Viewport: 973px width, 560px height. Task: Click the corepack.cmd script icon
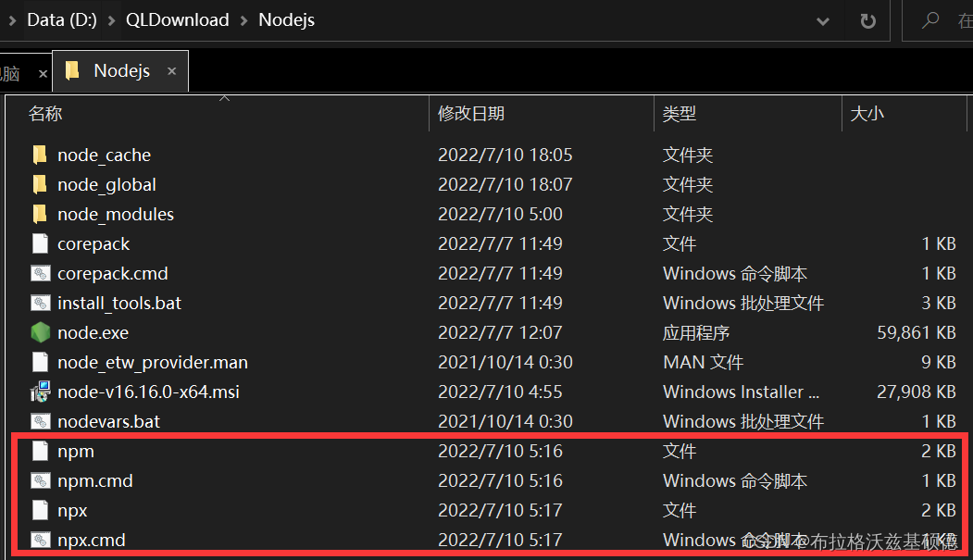(39, 273)
